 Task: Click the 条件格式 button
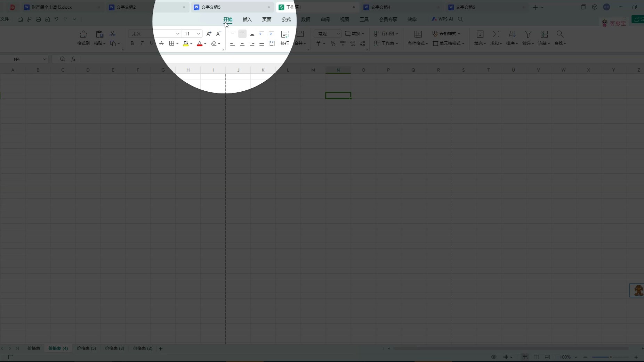(x=417, y=38)
